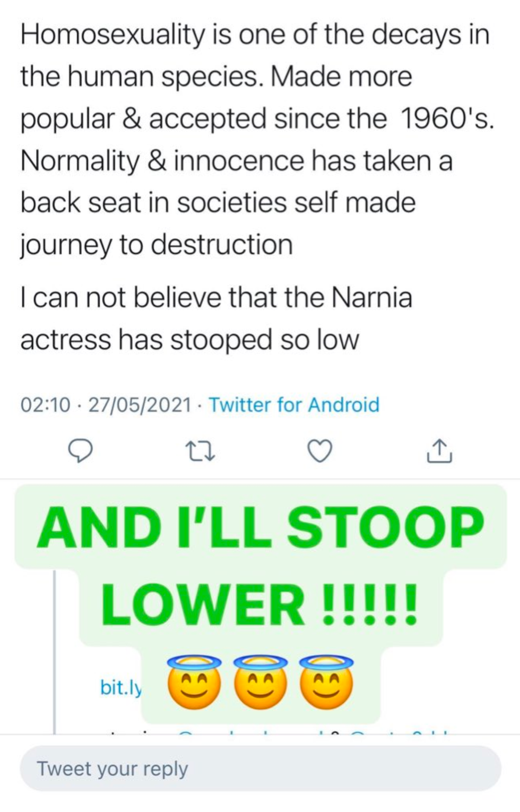Open the bit.ly link in quoted tweet
Viewport: 520px width, 812px height.
click(x=121, y=687)
